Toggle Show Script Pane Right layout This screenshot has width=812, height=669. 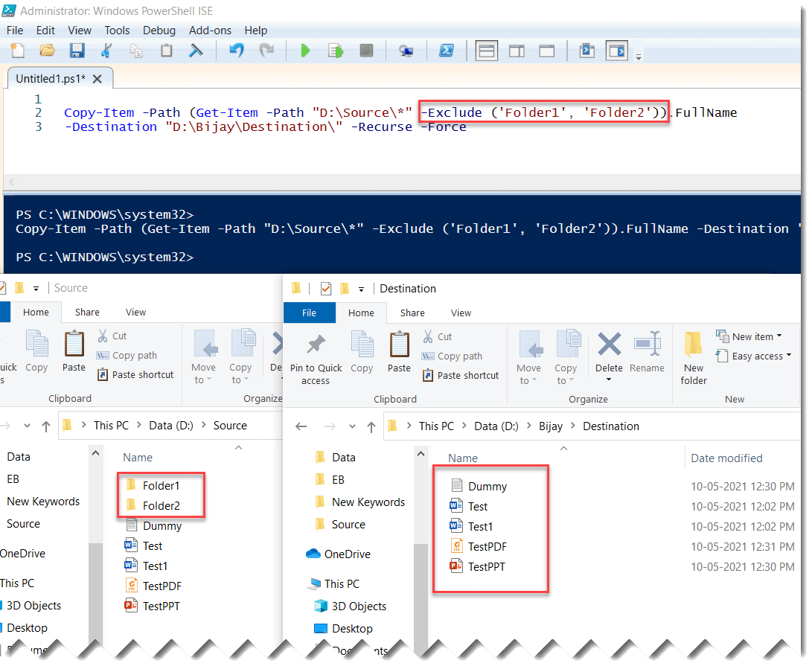point(517,50)
